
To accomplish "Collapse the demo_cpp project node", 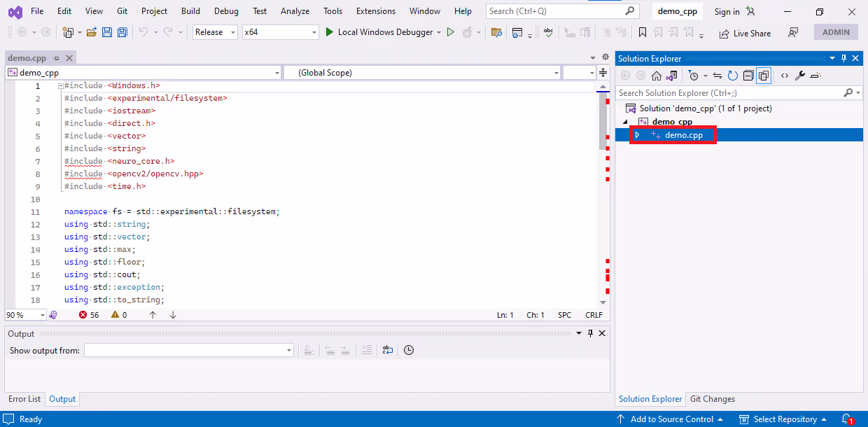I will click(x=626, y=122).
